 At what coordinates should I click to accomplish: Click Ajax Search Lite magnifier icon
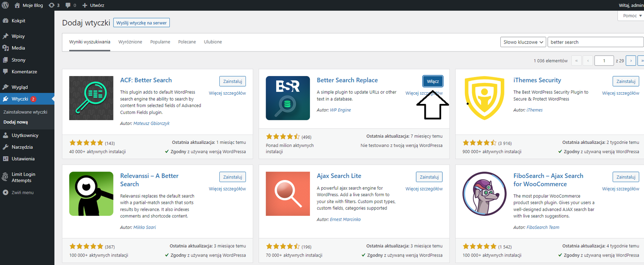[288, 194]
